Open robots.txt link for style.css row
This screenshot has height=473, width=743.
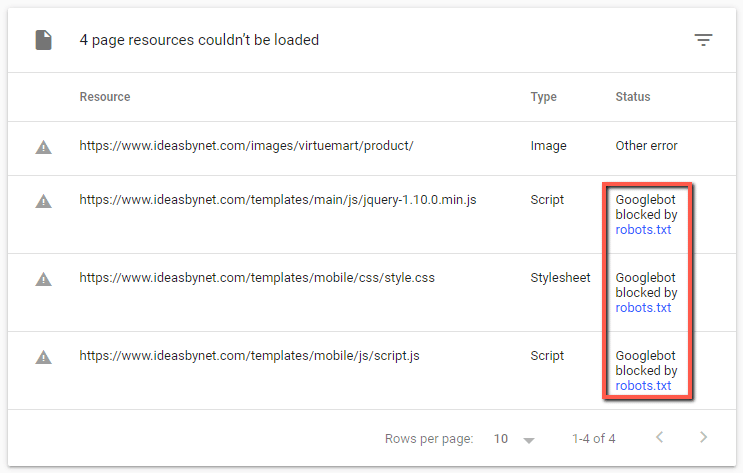[643, 308]
